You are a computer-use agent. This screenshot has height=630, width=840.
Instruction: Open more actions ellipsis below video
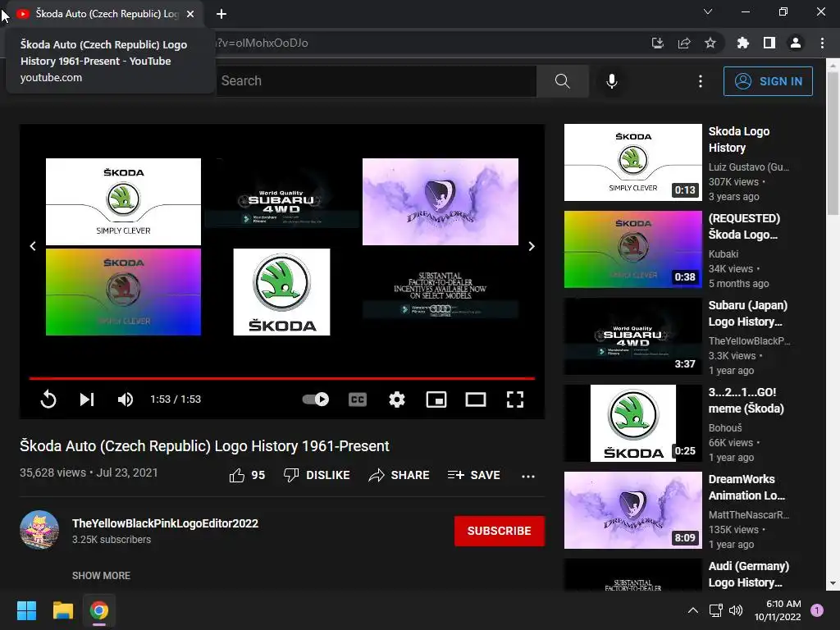(x=528, y=476)
